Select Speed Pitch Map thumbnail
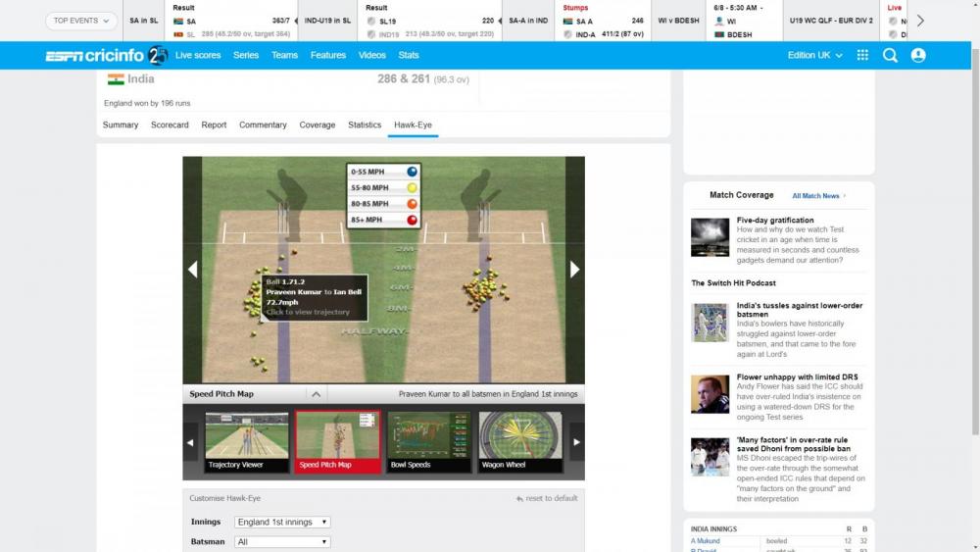 (337, 441)
